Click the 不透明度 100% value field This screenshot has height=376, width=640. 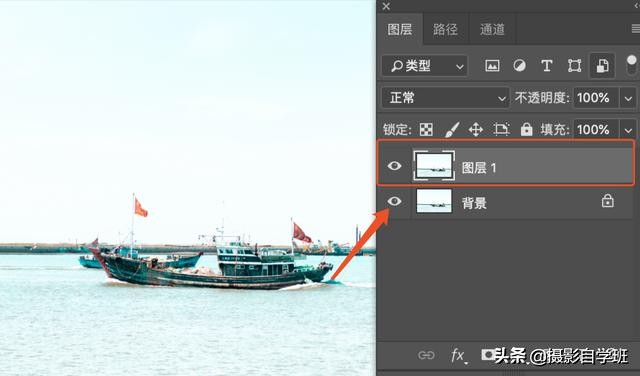(596, 98)
